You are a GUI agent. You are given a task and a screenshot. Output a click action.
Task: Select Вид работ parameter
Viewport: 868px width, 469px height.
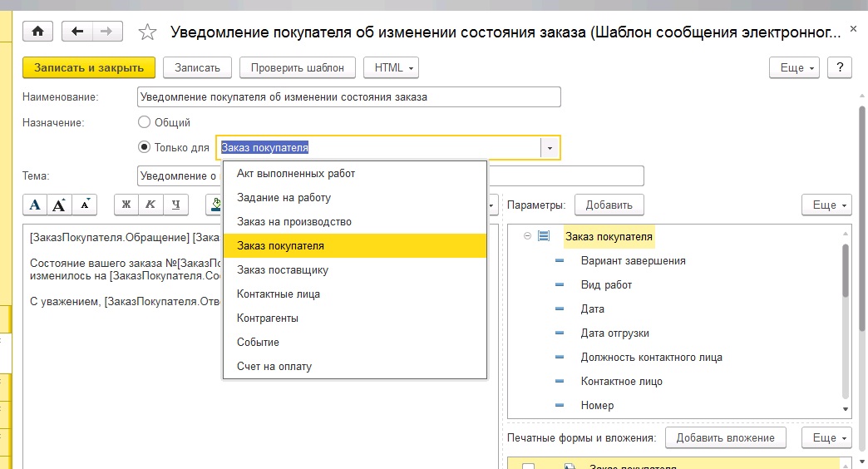606,284
